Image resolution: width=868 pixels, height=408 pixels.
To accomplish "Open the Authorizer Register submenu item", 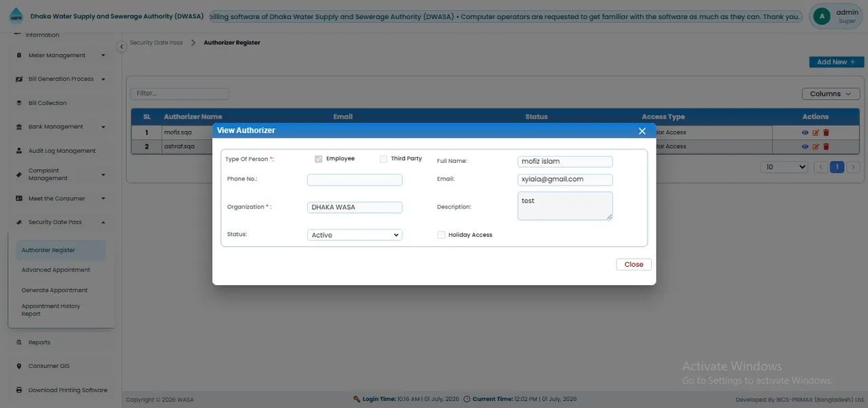I will (61, 251).
